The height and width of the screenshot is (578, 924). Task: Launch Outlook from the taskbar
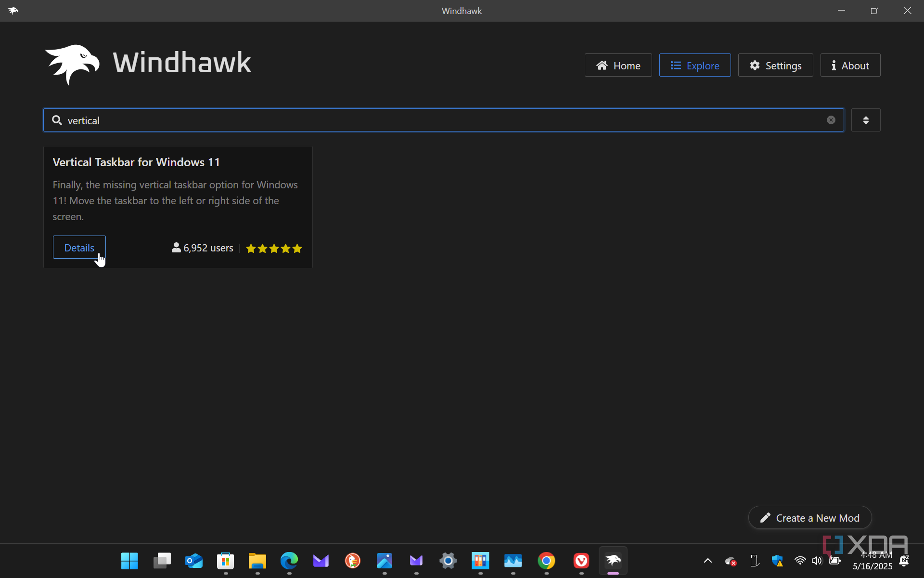pyautogui.click(x=194, y=561)
